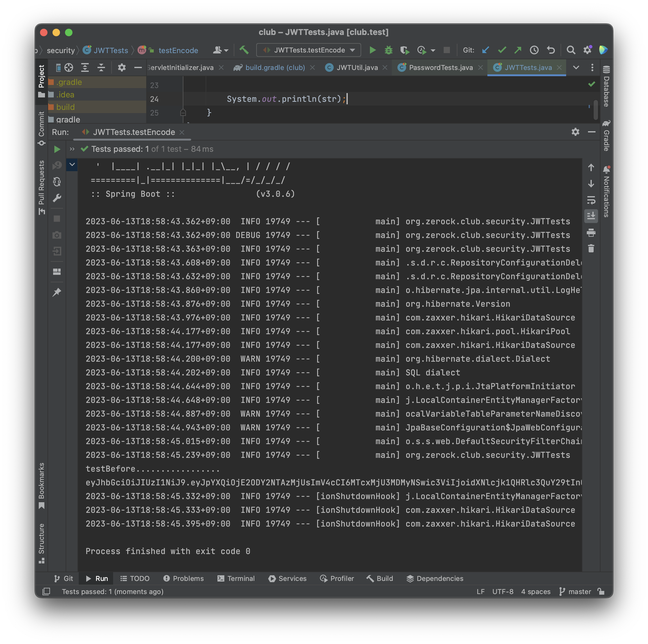648x644 pixels.
Task: Print console output icon
Action: [591, 233]
